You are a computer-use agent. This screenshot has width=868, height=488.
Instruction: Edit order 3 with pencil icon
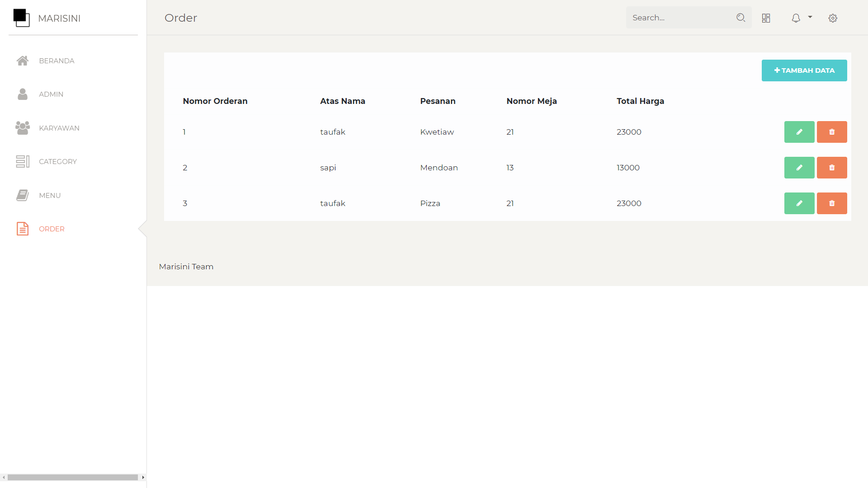799,203
